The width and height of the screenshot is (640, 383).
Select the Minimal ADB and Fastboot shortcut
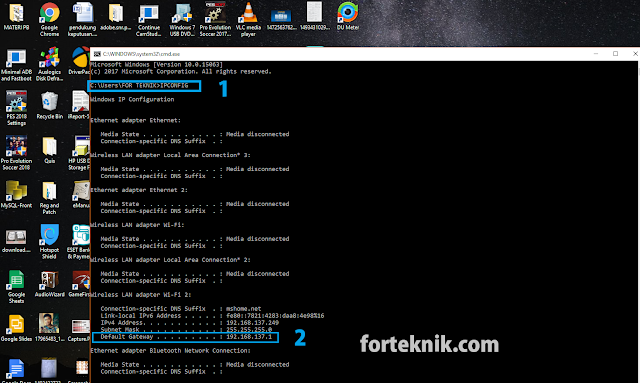(16, 65)
